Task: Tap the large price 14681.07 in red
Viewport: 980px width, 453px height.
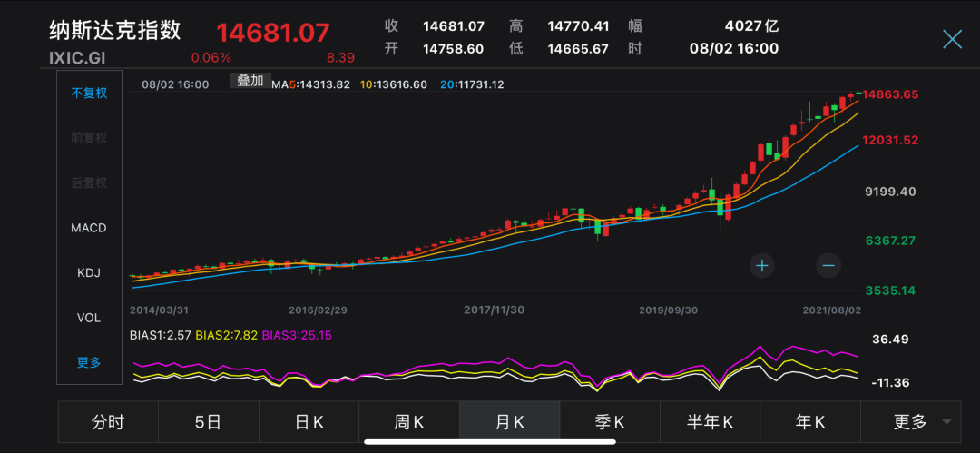Action: [x=272, y=33]
